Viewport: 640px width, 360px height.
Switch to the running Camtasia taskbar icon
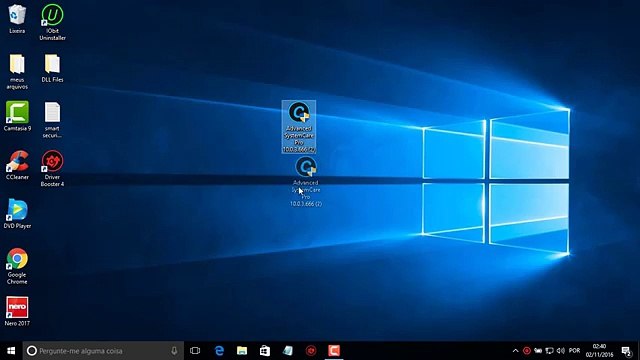(334, 351)
